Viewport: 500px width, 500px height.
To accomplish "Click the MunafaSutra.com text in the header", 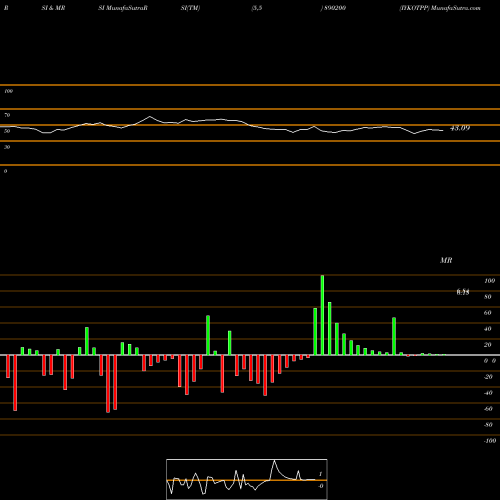I will (456, 8).
